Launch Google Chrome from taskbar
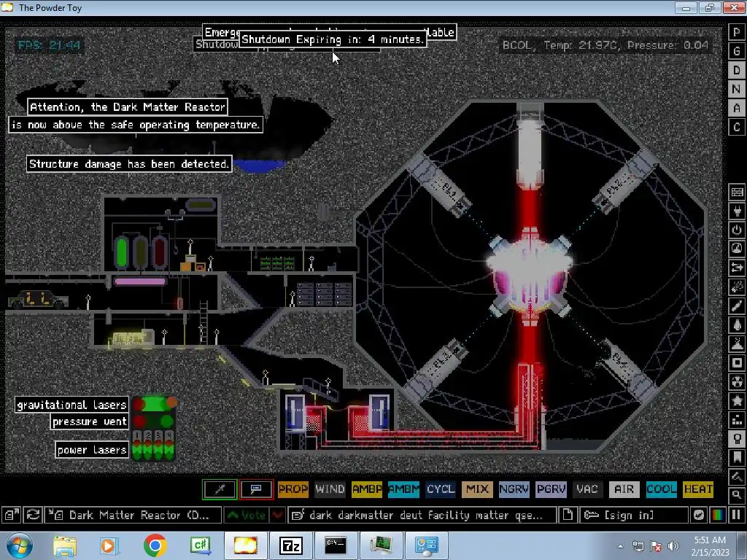The height and width of the screenshot is (560, 747). [155, 545]
